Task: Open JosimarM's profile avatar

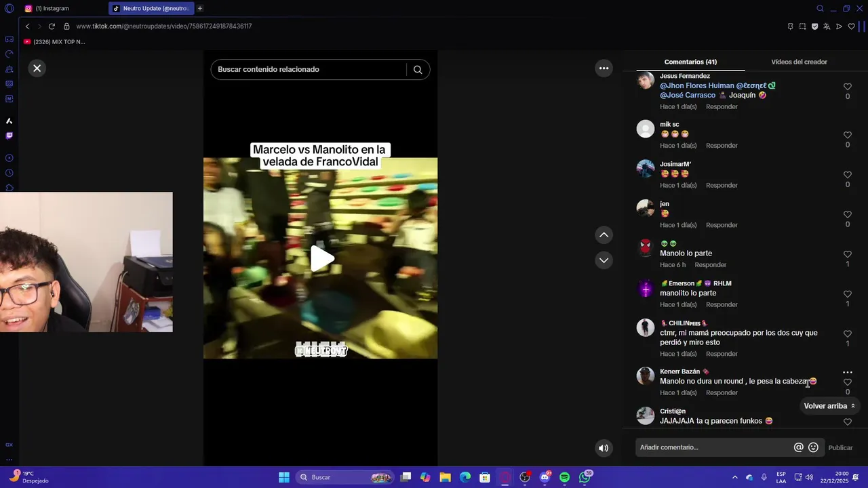Action: 646,168
